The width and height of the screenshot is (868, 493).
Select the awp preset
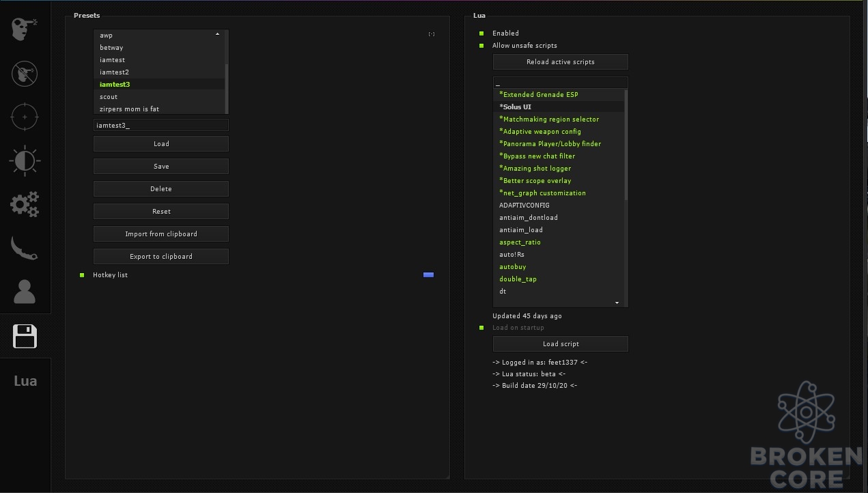pos(158,36)
